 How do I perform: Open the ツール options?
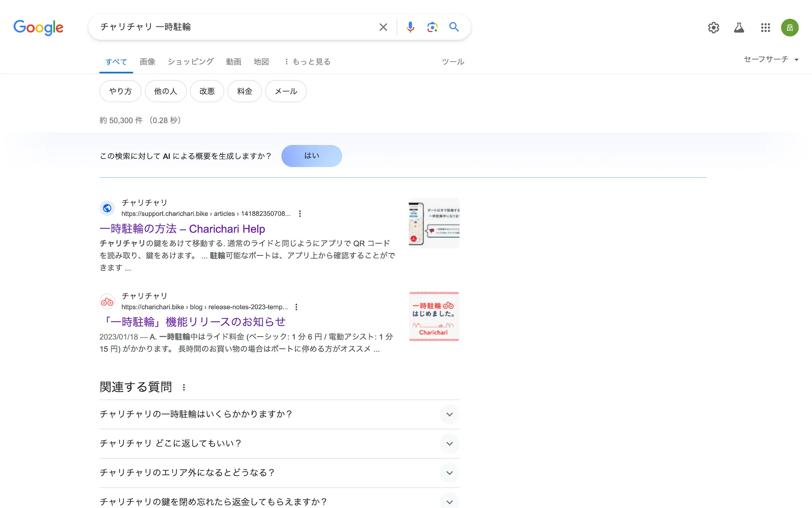click(x=453, y=62)
